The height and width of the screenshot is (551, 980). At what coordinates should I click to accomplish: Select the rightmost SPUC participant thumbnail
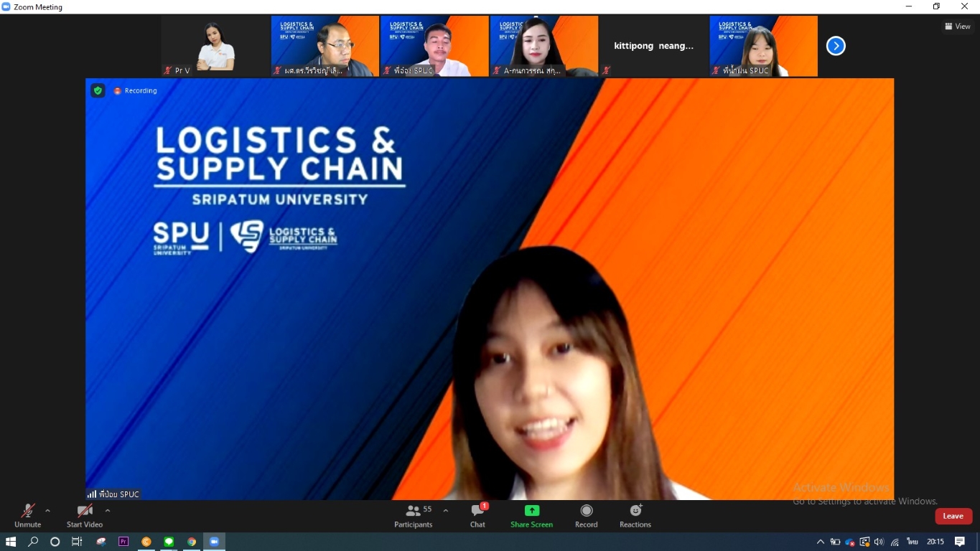(x=763, y=46)
